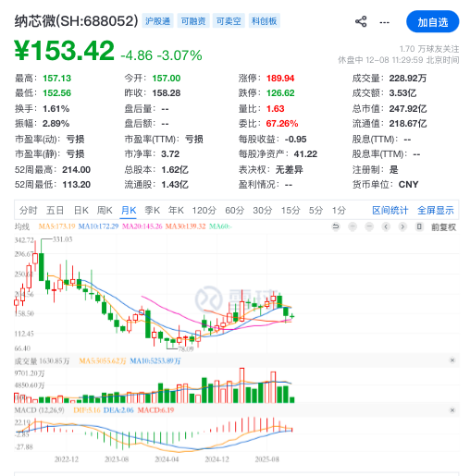Screen dimensions: 470x476
Task: Click the 总市值 value 247.92亿
Action: [408, 109]
